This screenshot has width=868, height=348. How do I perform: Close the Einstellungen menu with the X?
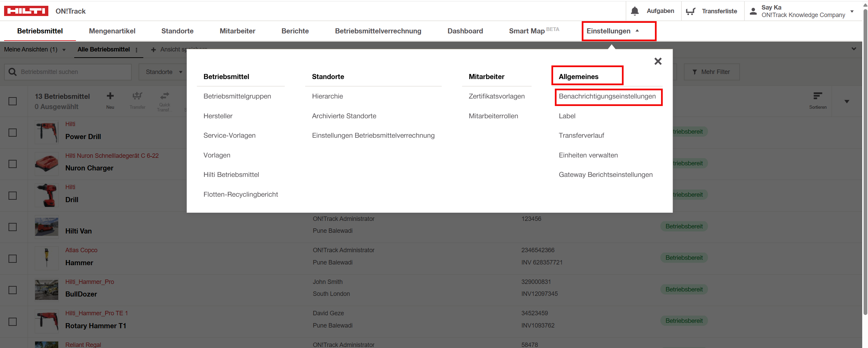coord(658,61)
